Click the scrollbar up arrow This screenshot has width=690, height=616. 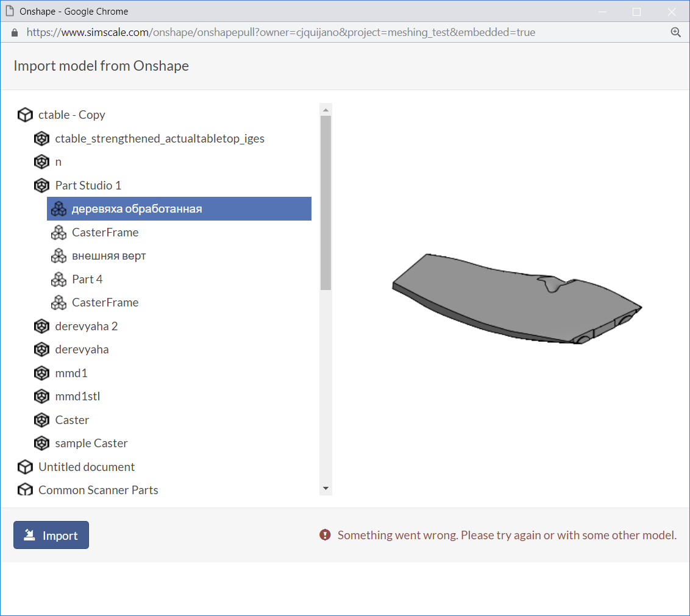(x=325, y=110)
